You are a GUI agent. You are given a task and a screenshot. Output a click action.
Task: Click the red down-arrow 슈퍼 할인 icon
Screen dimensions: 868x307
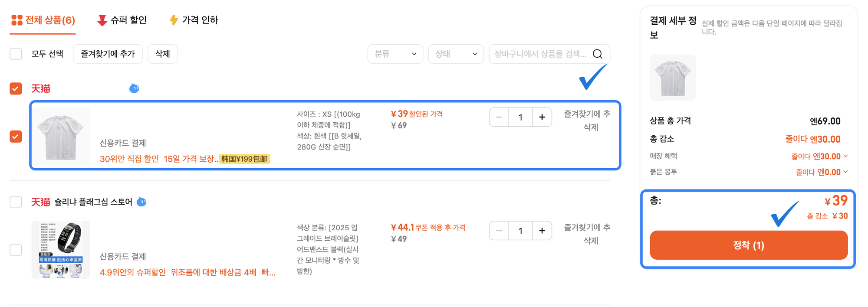101,20
